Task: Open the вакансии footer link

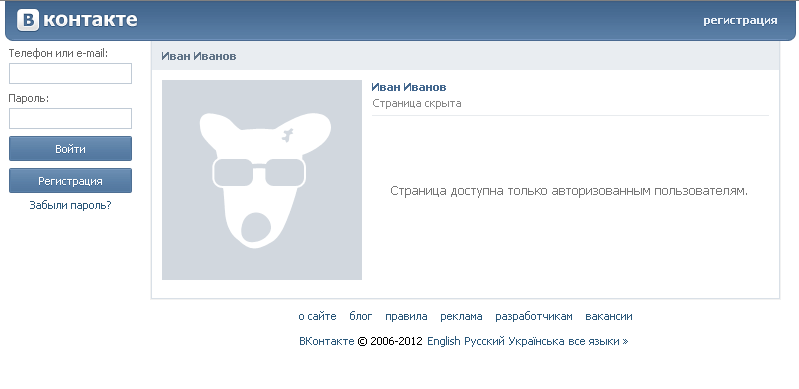Action: point(609,316)
